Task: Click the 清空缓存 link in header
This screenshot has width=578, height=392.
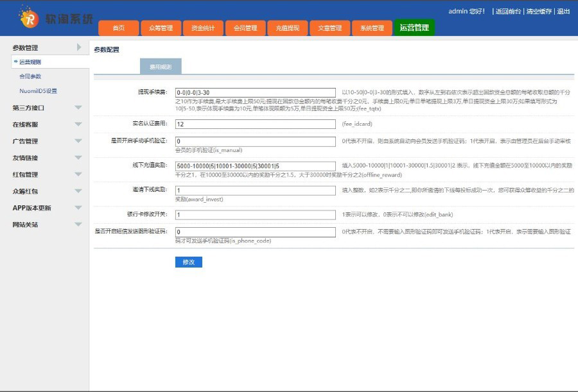Action: click(x=539, y=12)
